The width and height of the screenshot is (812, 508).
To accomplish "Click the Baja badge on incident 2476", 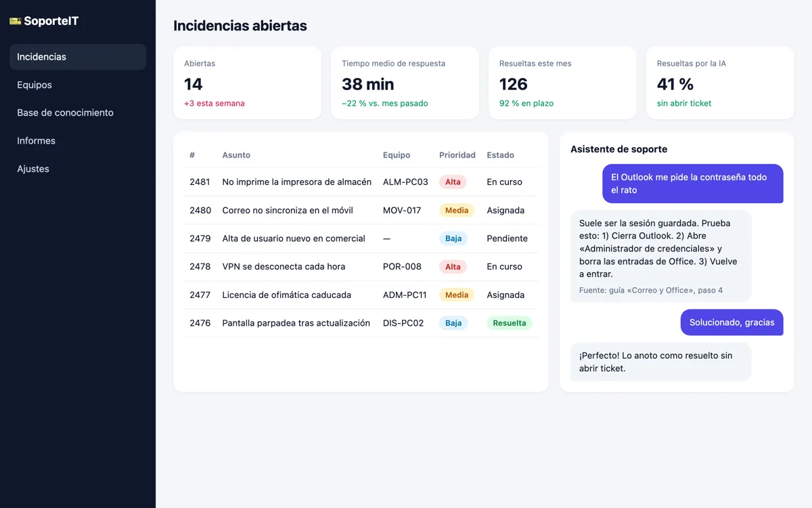I will pyautogui.click(x=453, y=323).
